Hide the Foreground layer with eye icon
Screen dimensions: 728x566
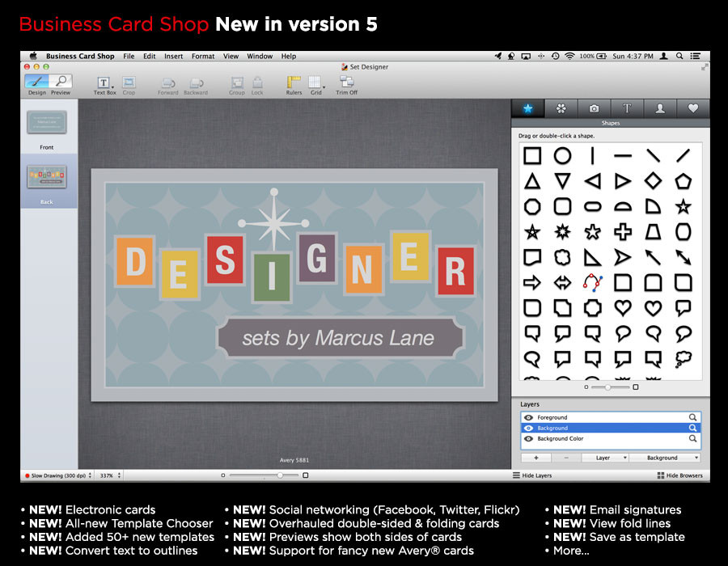pyautogui.click(x=528, y=417)
